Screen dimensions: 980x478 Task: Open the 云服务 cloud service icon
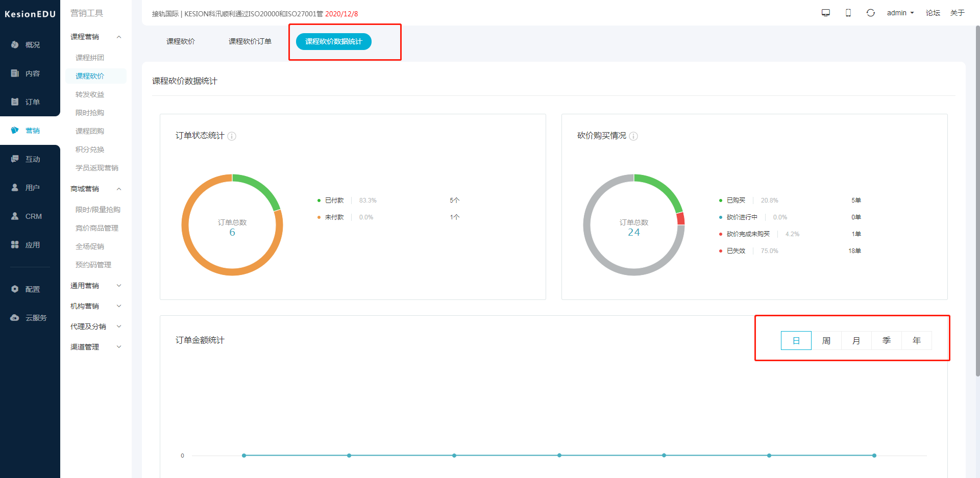tap(15, 318)
